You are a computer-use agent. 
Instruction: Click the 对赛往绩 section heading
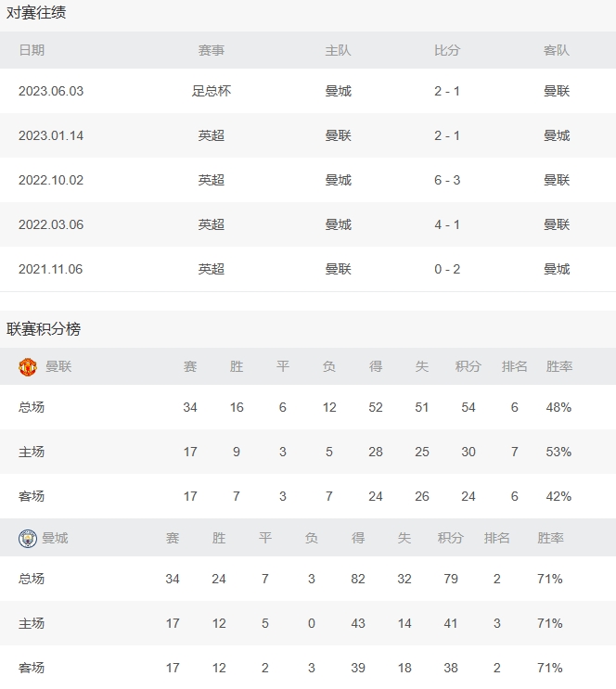point(36,14)
